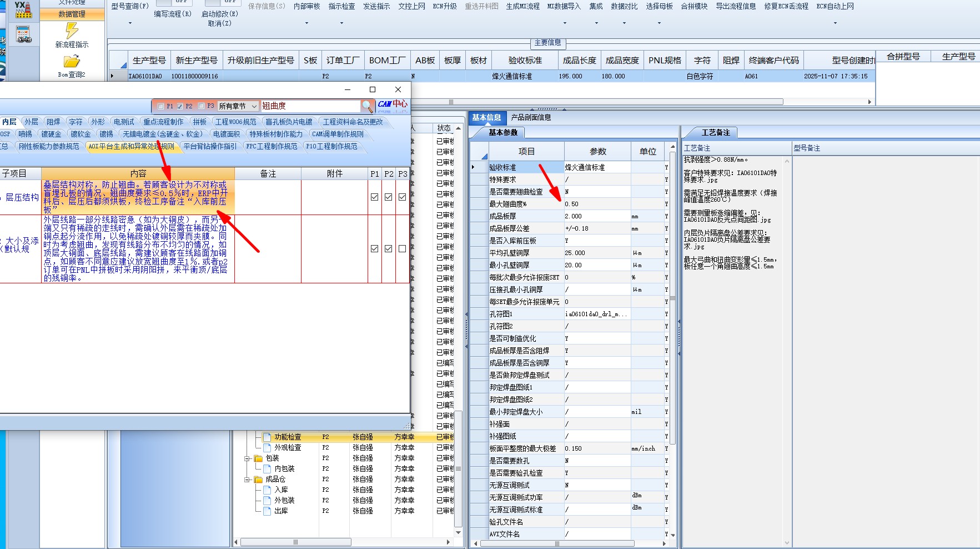Expand the 指示检查 dropdown arrow
Viewport: 980px width, 549px height.
pos(342,23)
